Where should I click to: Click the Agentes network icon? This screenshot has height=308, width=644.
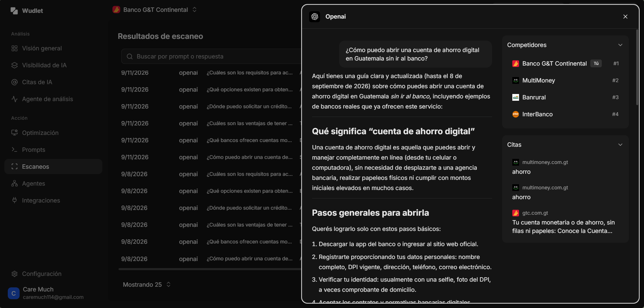15,184
